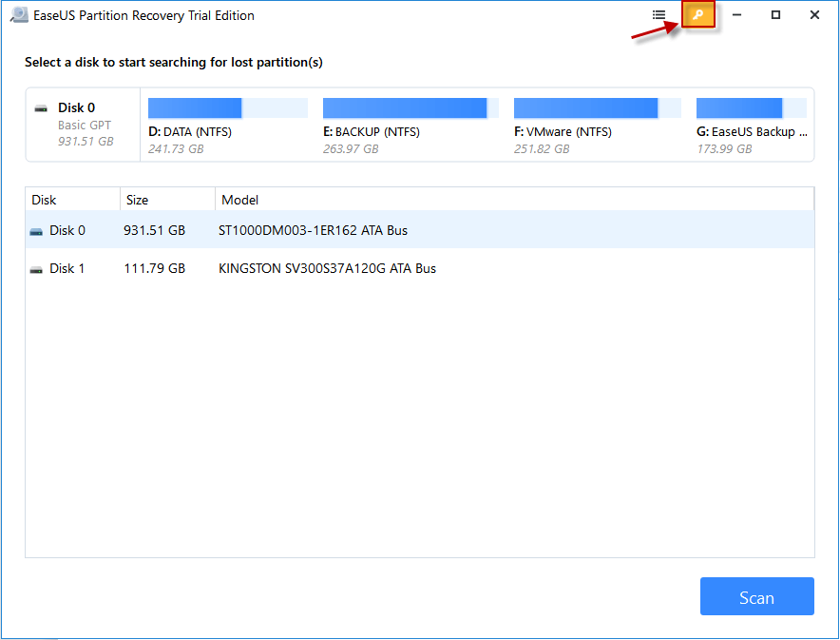
Task: Select Disk 1 in the disk list
Action: (x=420, y=268)
